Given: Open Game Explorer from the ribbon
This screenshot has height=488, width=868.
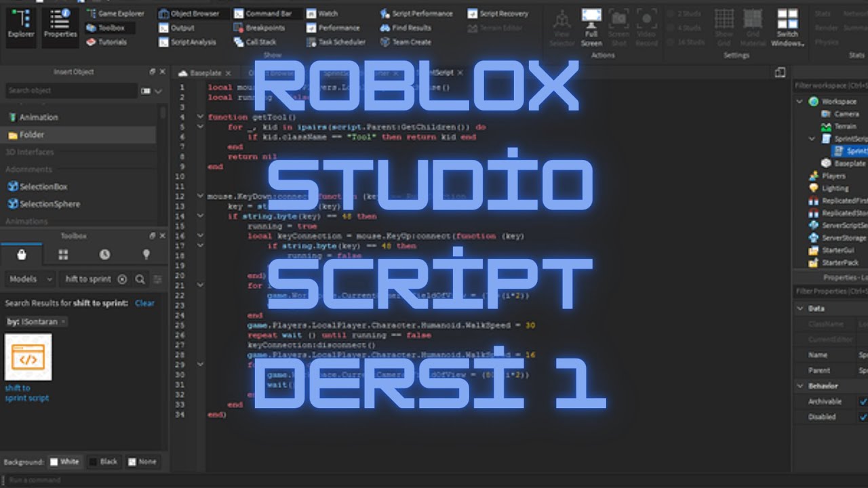Looking at the screenshot, I should [x=115, y=14].
